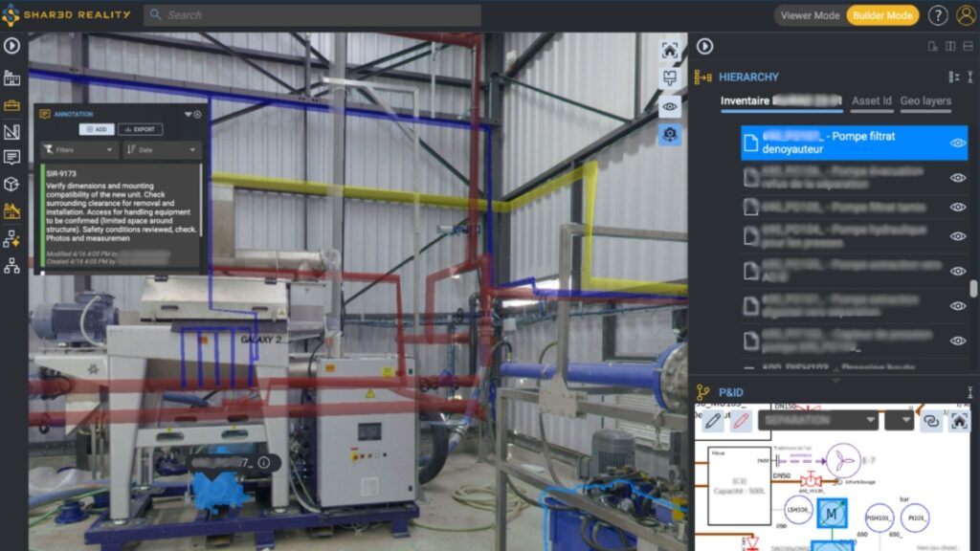Reset 3D view with home icon
Image resolution: width=980 pixels, height=551 pixels.
point(669,51)
